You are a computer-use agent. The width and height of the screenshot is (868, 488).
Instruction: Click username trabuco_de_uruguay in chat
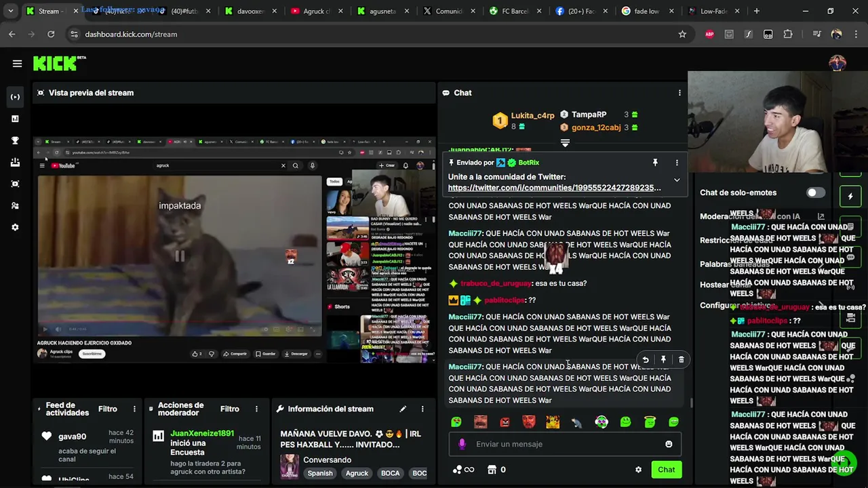(496, 283)
